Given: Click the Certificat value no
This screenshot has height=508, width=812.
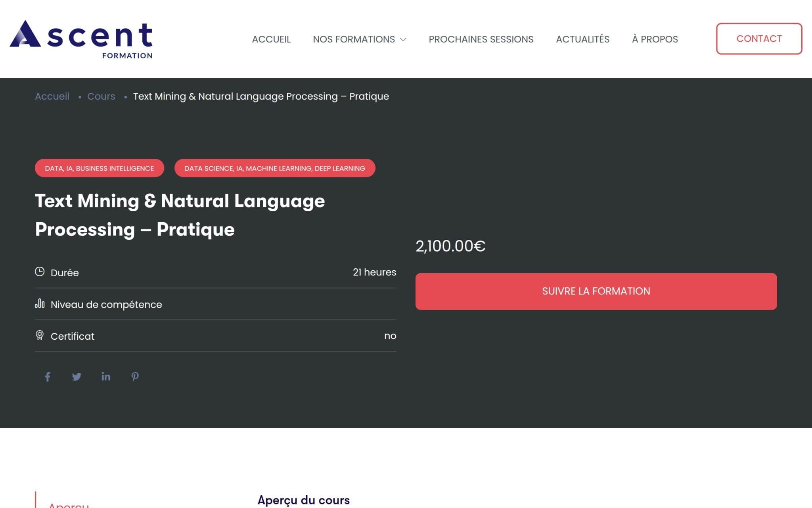Looking at the screenshot, I should (390, 336).
